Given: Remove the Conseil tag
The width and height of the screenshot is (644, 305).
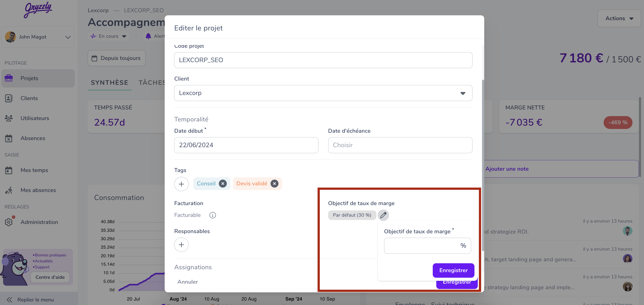Looking at the screenshot, I should (x=223, y=184).
